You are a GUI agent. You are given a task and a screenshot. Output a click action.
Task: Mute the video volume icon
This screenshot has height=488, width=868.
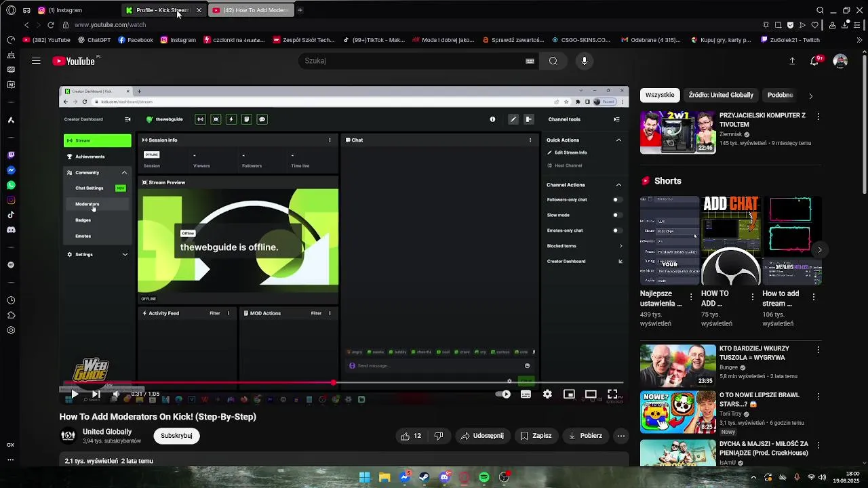(x=116, y=394)
